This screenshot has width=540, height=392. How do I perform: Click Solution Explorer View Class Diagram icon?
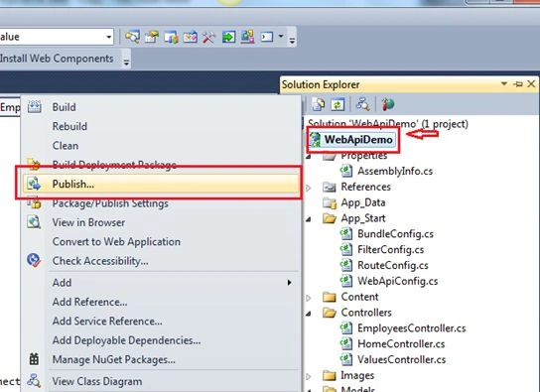(x=362, y=104)
